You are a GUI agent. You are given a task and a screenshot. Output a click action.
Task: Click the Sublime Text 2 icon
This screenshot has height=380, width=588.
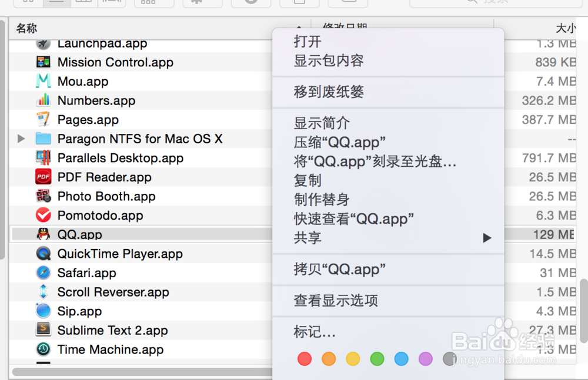click(43, 330)
